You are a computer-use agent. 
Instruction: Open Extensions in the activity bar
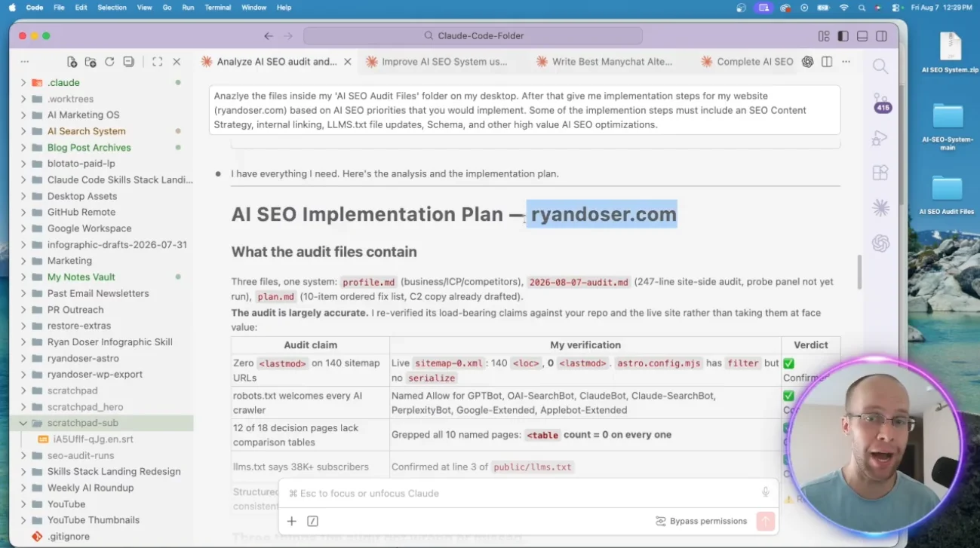880,173
